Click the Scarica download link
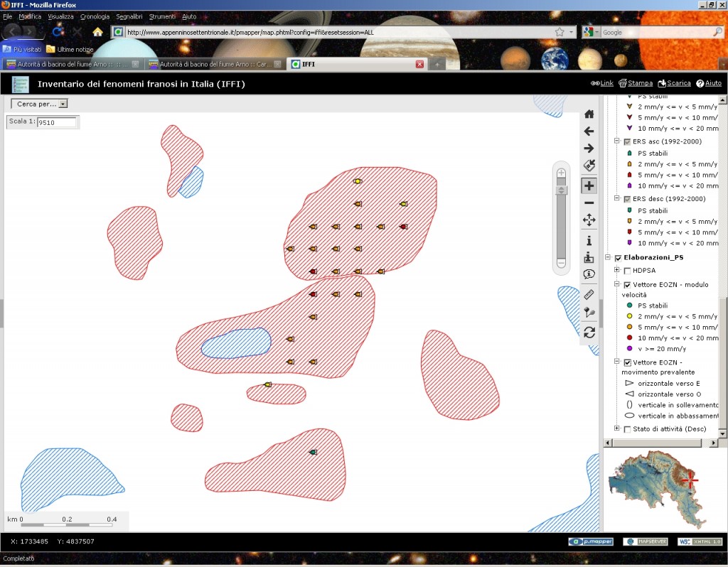The height and width of the screenshot is (567, 728). [x=675, y=83]
